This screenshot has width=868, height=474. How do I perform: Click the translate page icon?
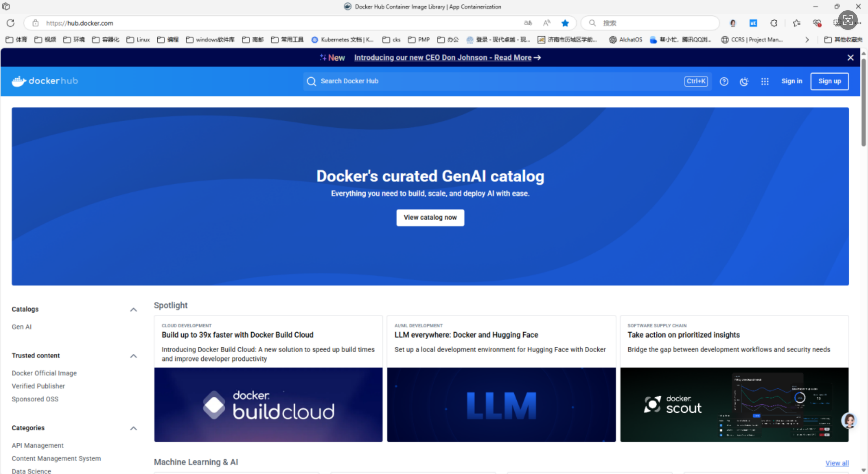pos(528,23)
